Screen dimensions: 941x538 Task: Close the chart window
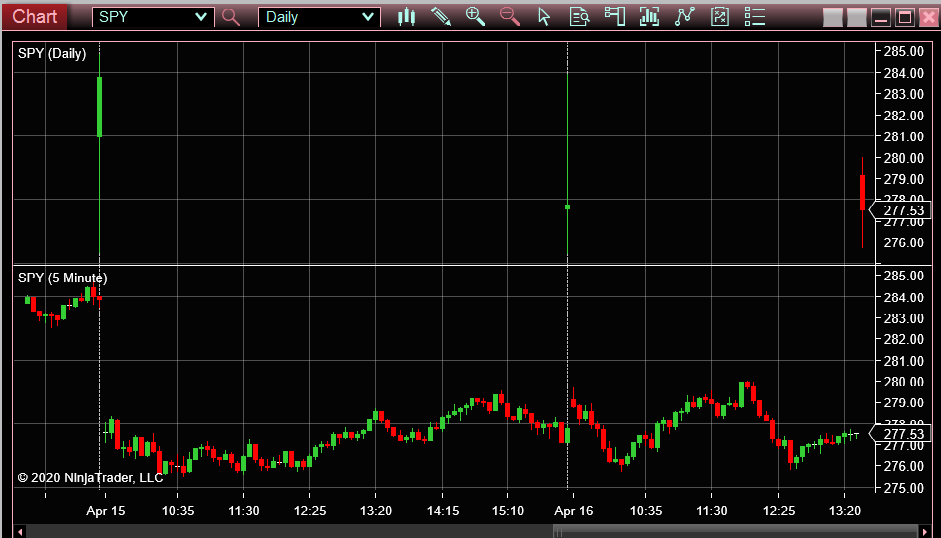(x=928, y=17)
